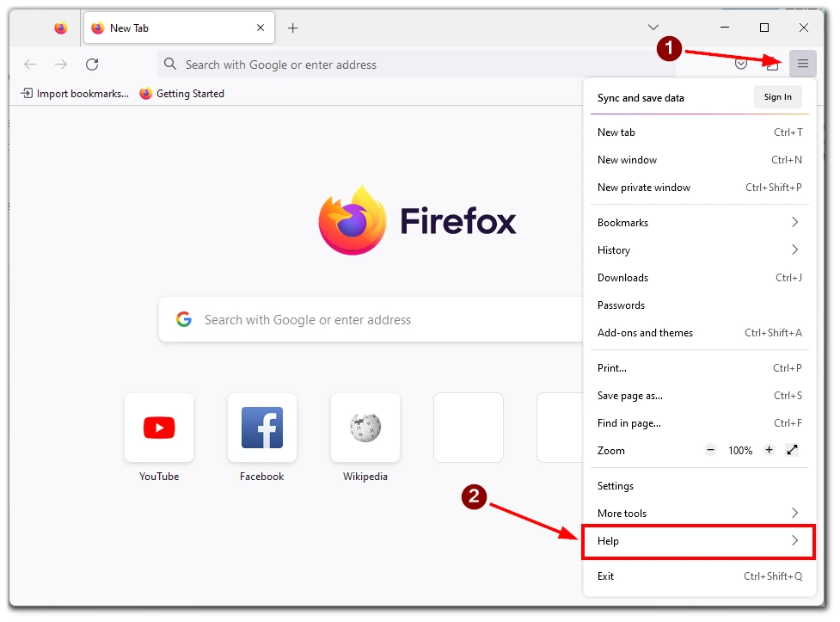Close the New Tab tab
The width and height of the screenshot is (840, 622).
pyautogui.click(x=261, y=28)
